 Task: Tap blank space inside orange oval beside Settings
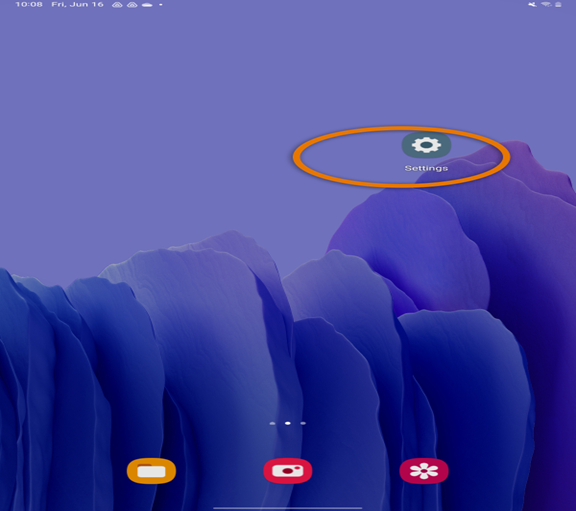point(349,156)
